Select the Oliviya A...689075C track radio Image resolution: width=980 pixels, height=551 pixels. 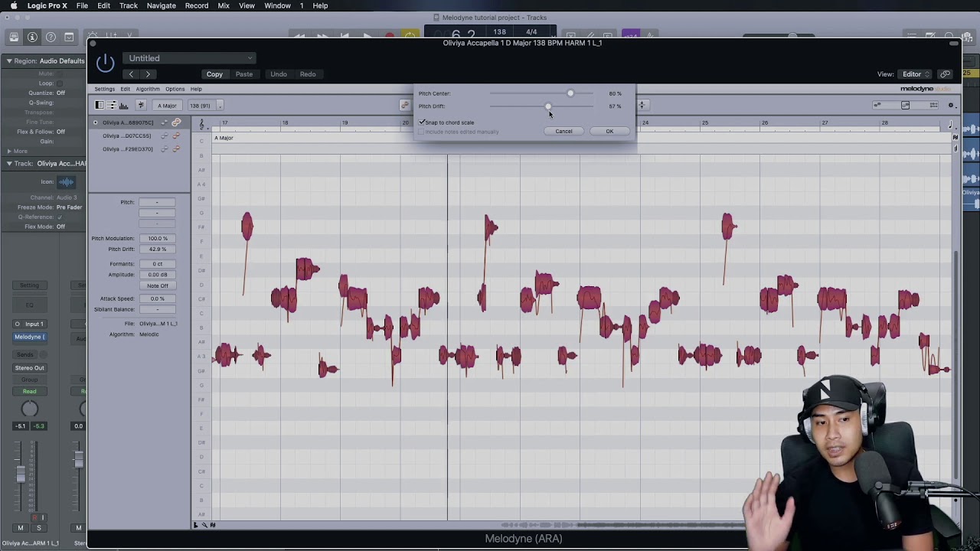tap(96, 122)
